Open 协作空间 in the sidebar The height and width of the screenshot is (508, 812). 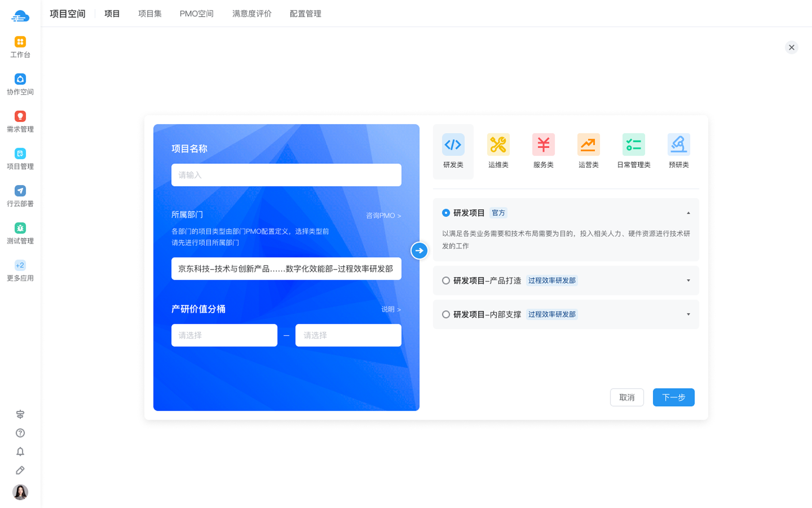[20, 79]
